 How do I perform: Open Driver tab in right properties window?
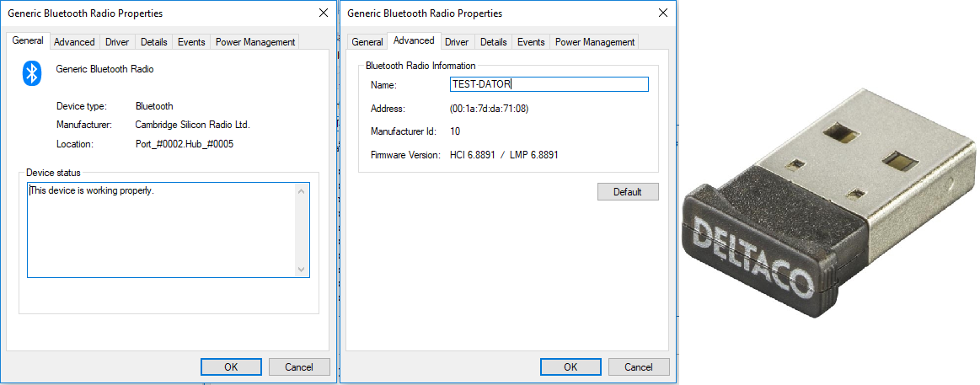(457, 42)
